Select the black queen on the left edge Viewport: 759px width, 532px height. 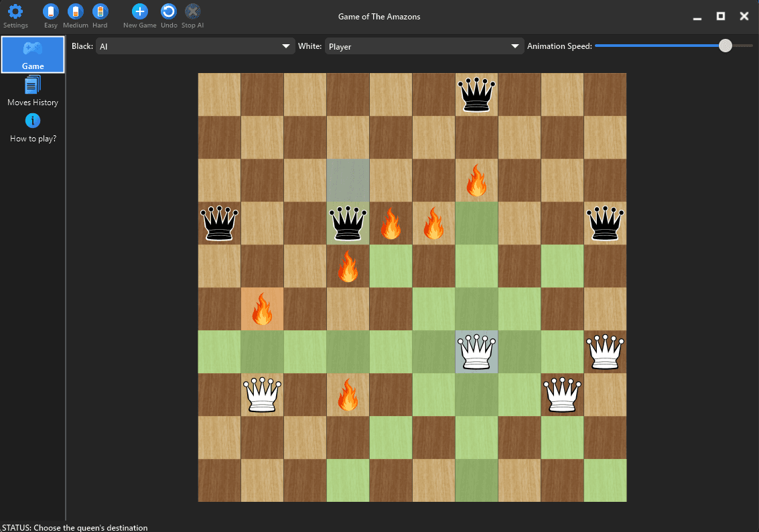[219, 223]
